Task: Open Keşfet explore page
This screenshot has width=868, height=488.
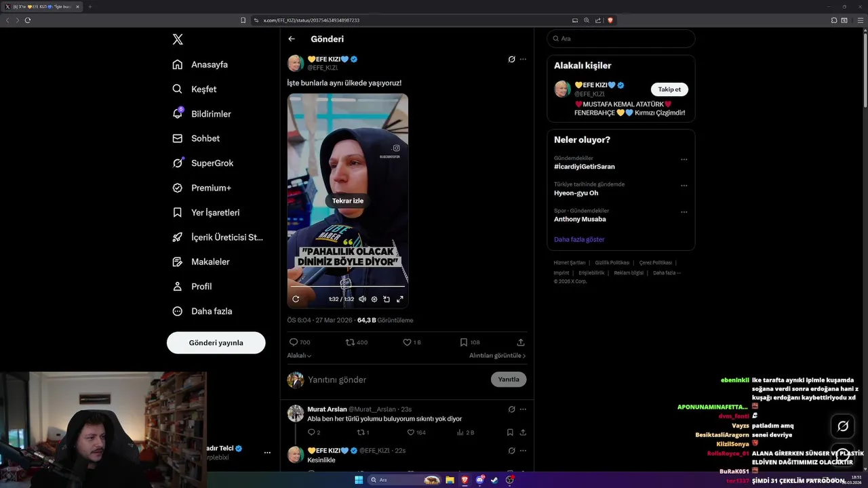Action: [195, 89]
